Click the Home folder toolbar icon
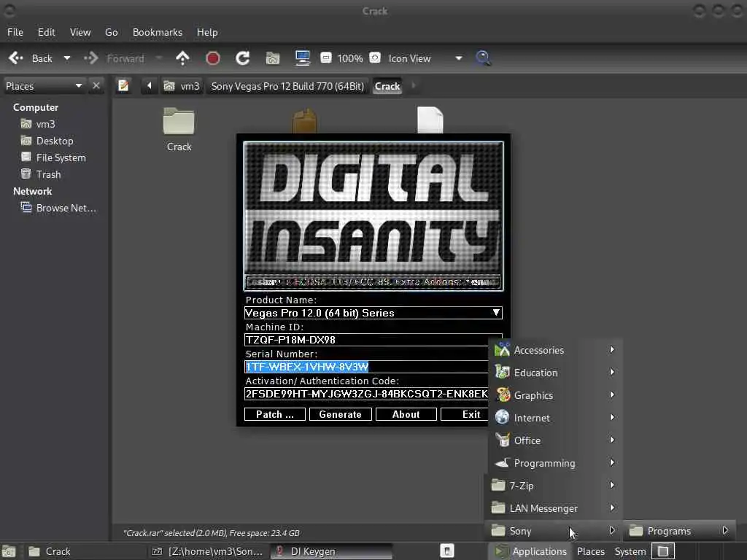747x560 pixels. (273, 58)
